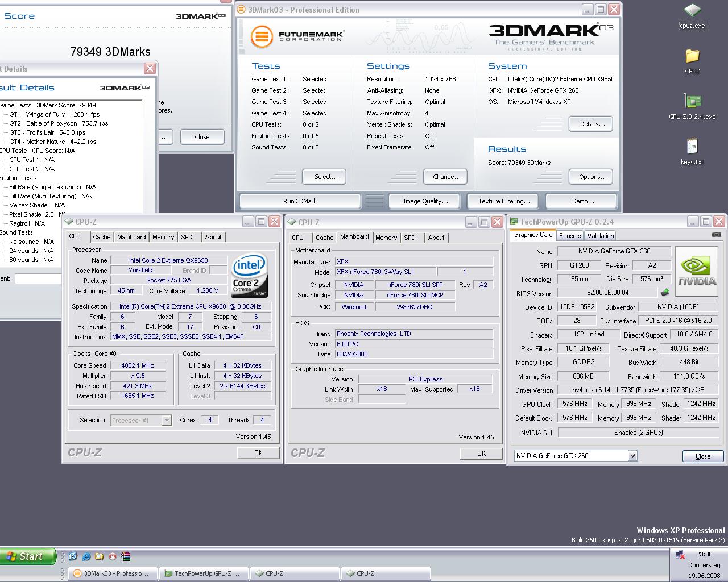Click the camera screenshot icon in GPU-Z

(x=717, y=235)
